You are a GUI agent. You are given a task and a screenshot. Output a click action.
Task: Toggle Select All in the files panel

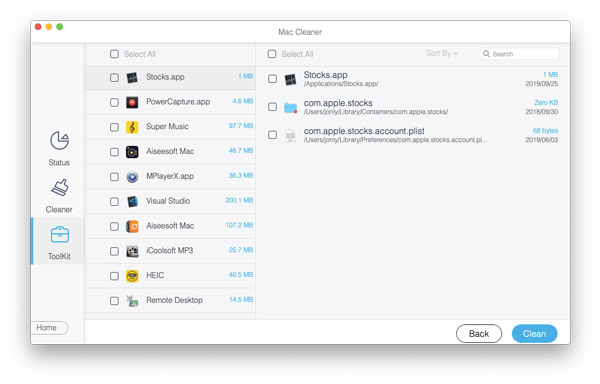point(272,54)
